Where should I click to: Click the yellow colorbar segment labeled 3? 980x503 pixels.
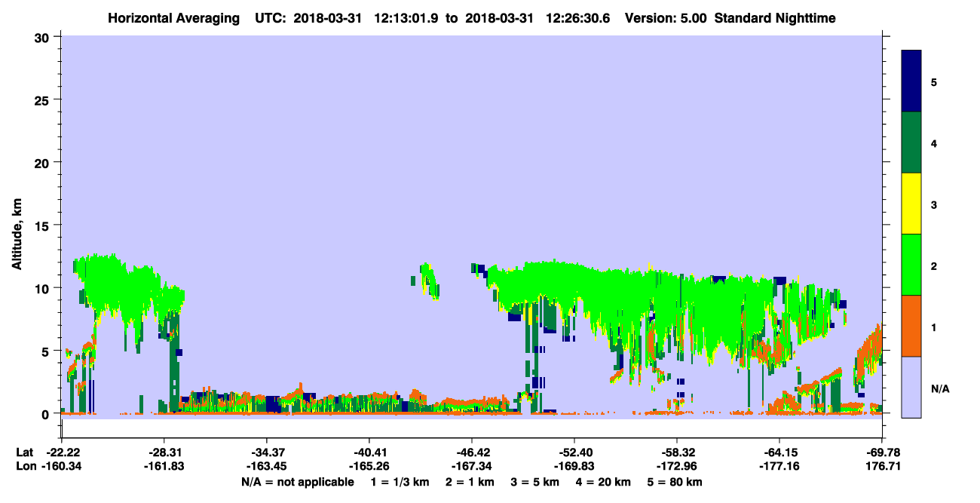point(911,204)
